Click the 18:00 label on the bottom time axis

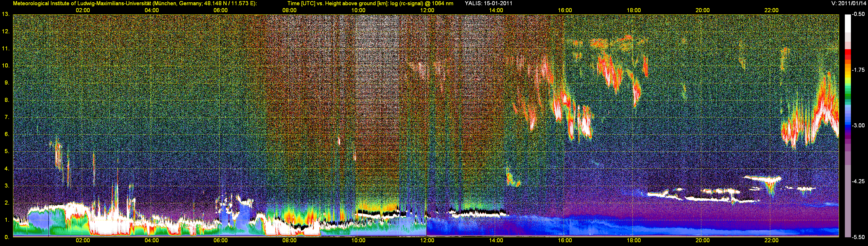634,241
